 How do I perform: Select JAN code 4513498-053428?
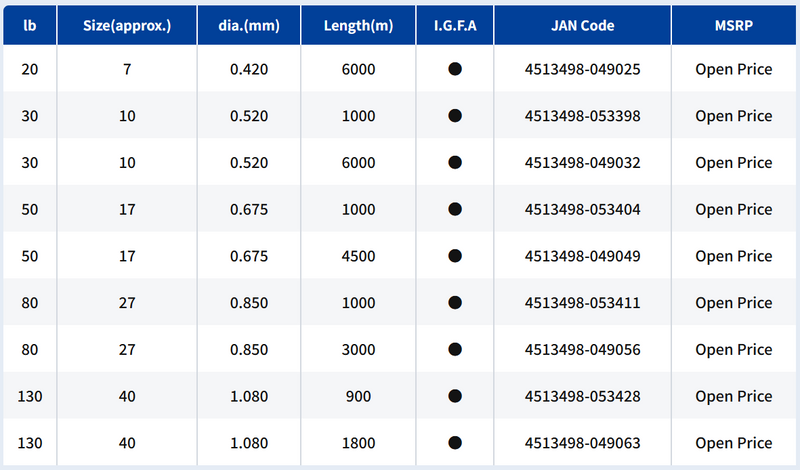[583, 396]
